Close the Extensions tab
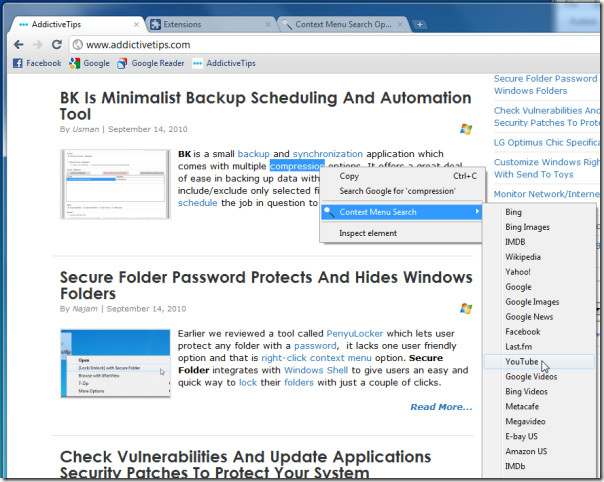604x482 pixels. pos(268,24)
